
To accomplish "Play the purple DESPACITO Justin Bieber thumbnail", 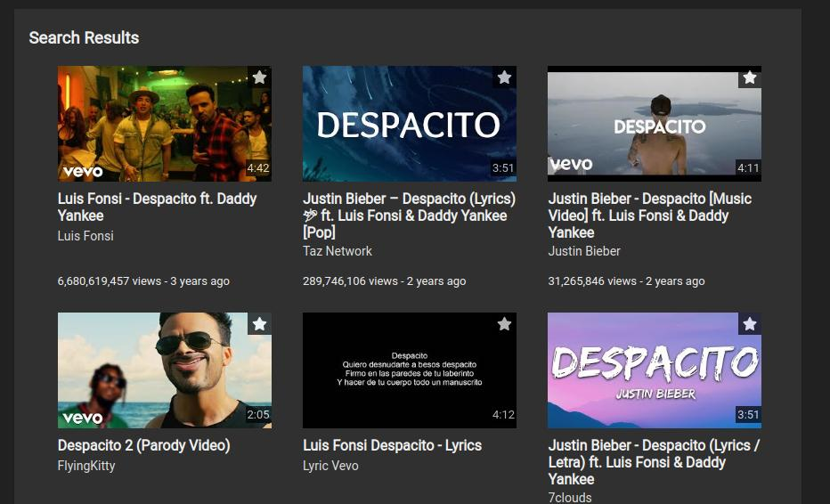I will (654, 370).
